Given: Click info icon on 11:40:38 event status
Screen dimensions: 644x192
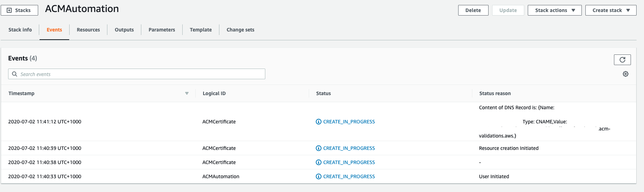Looking at the screenshot, I should pos(318,162).
